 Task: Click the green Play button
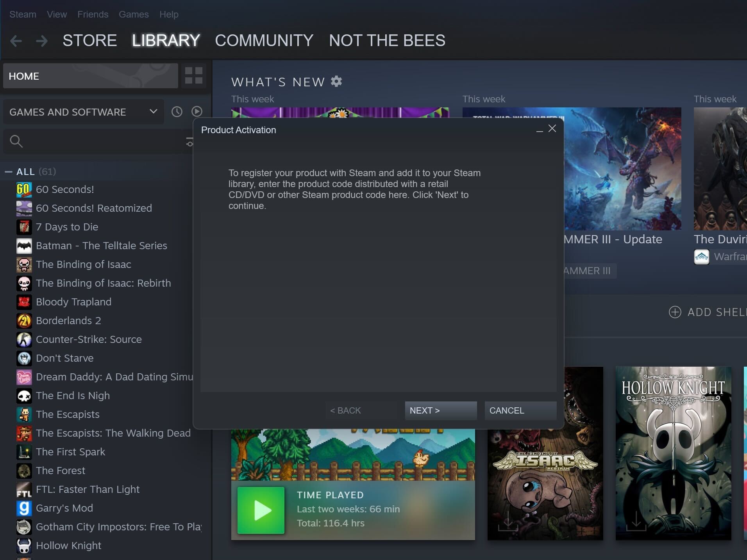point(261,510)
